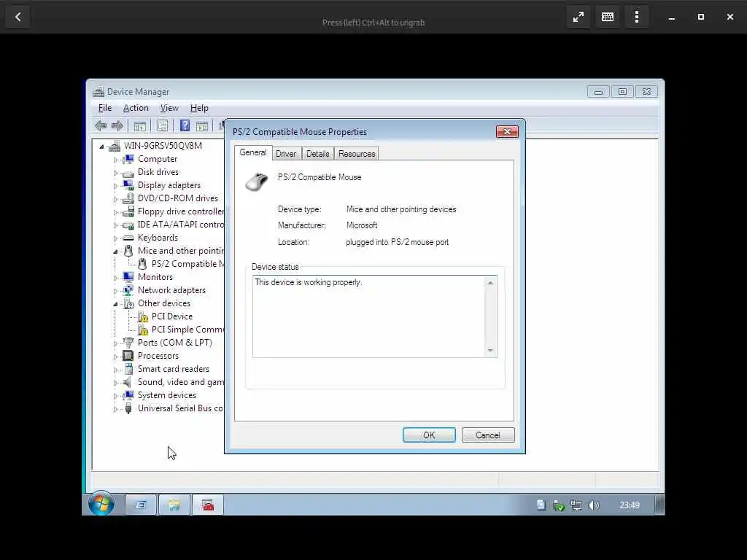
Task: Click the Monitors category icon
Action: tap(128, 277)
